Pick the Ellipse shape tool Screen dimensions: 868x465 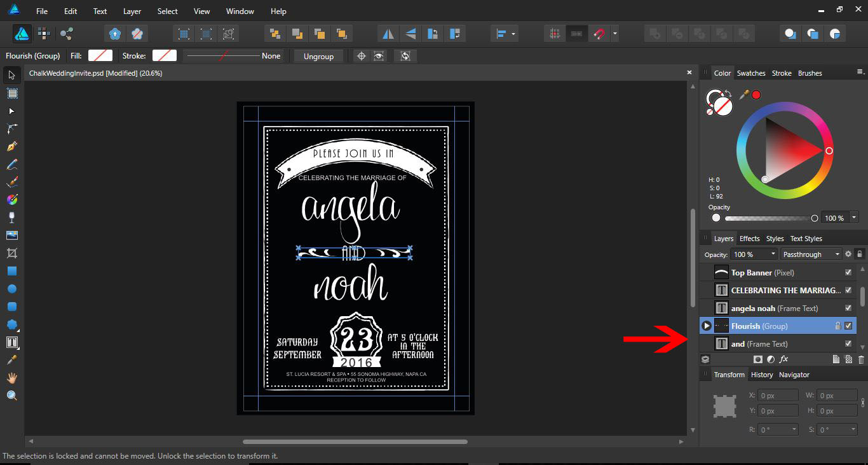(x=11, y=289)
